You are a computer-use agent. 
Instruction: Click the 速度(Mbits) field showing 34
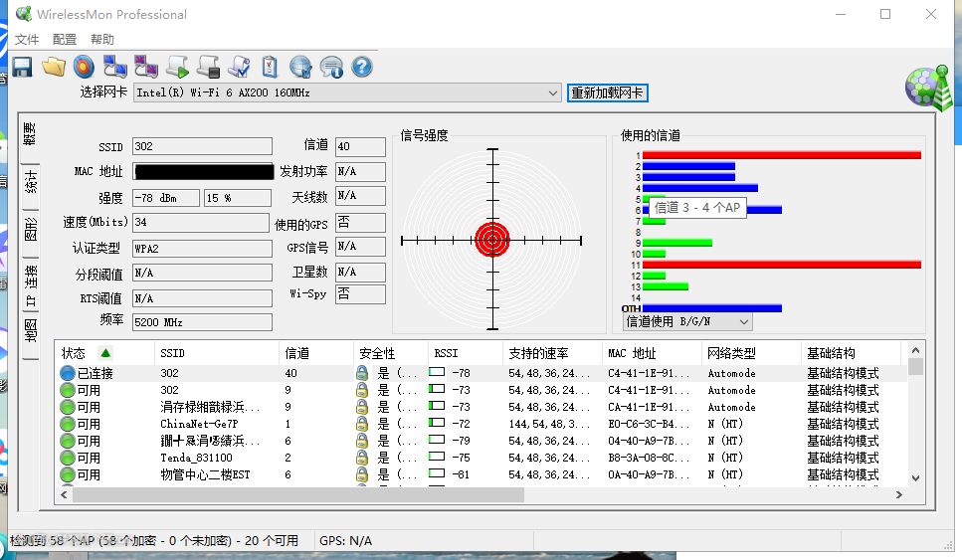[201, 222]
